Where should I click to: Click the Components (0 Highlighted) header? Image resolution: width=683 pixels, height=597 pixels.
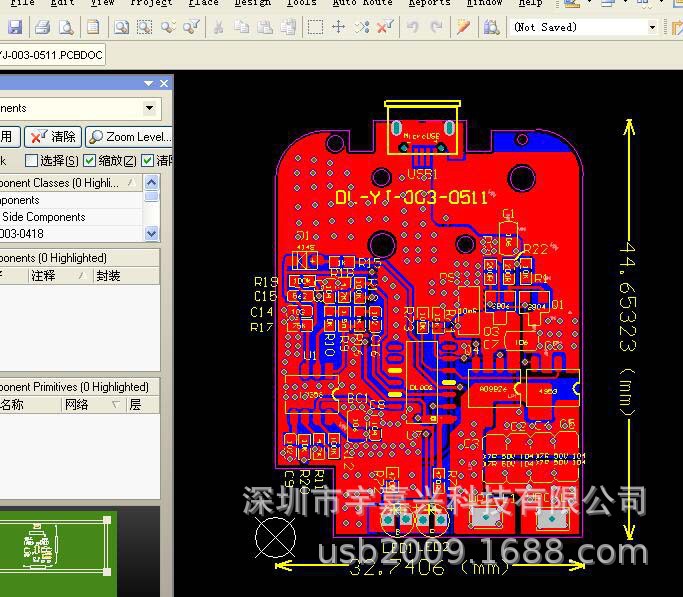[79, 258]
